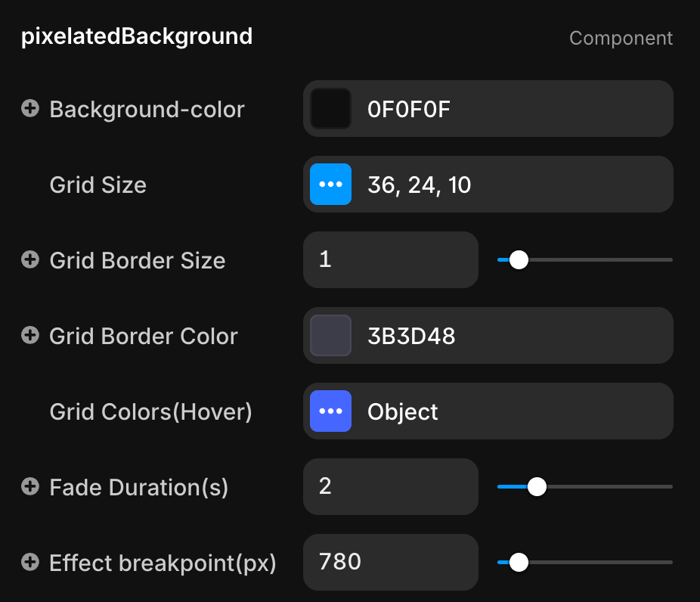Screen dimensions: 700x602
Task: Open the Background-color swatch 0F0F0F
Action: coord(330,109)
